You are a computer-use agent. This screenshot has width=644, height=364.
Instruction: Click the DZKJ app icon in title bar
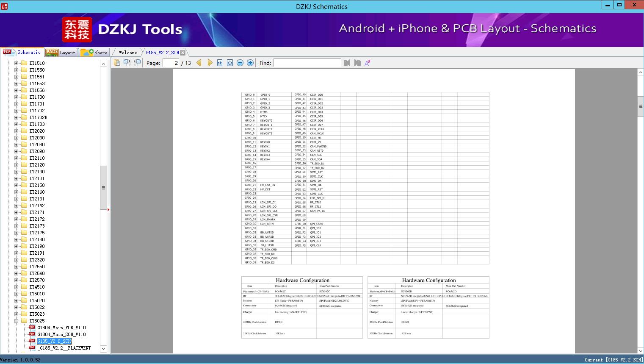(4, 6)
